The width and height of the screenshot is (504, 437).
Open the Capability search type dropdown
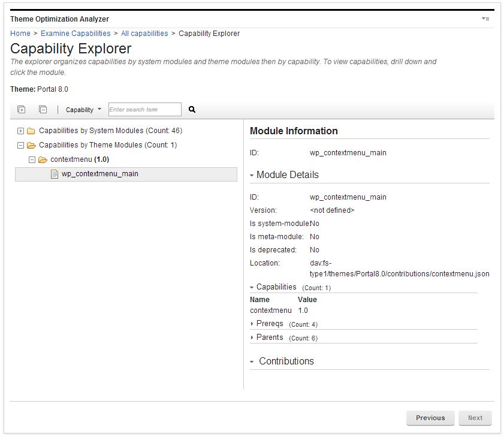tap(82, 109)
